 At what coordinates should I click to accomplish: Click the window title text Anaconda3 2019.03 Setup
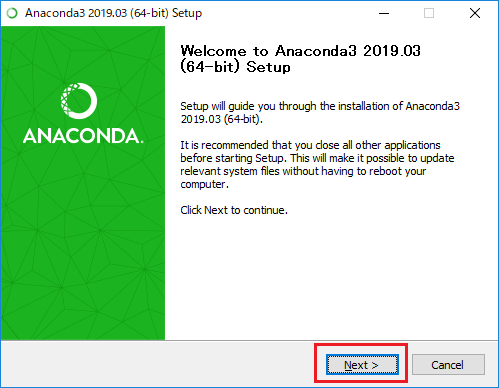coord(113,13)
